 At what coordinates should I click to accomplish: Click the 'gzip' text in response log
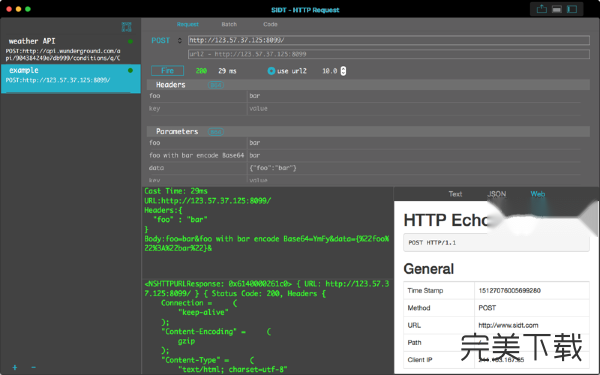pos(186,341)
